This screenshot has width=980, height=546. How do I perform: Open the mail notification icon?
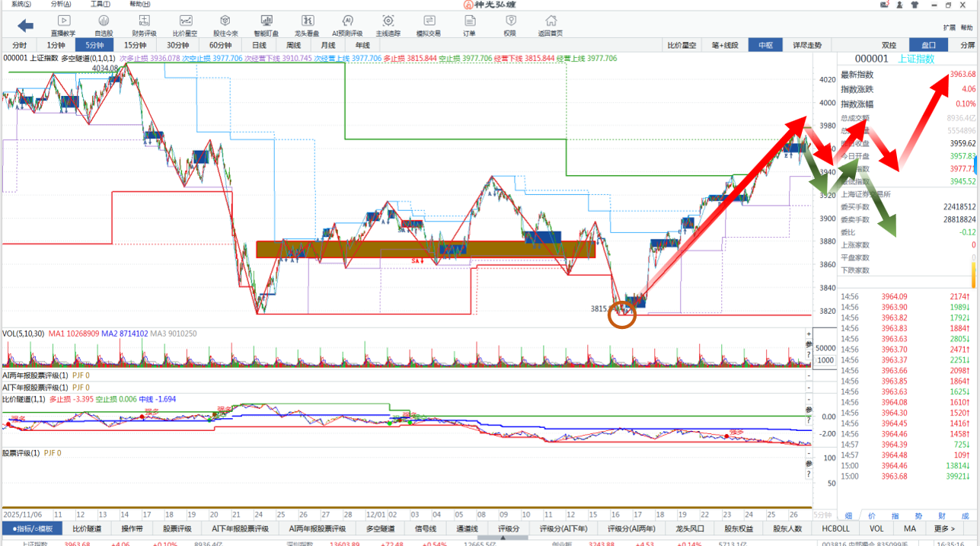pyautogui.click(x=885, y=5)
